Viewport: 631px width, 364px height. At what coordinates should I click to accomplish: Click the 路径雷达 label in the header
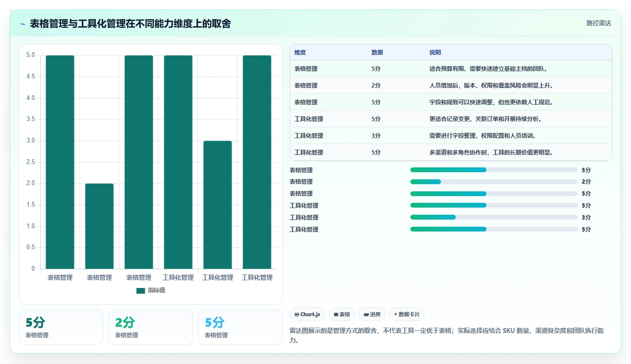click(599, 23)
